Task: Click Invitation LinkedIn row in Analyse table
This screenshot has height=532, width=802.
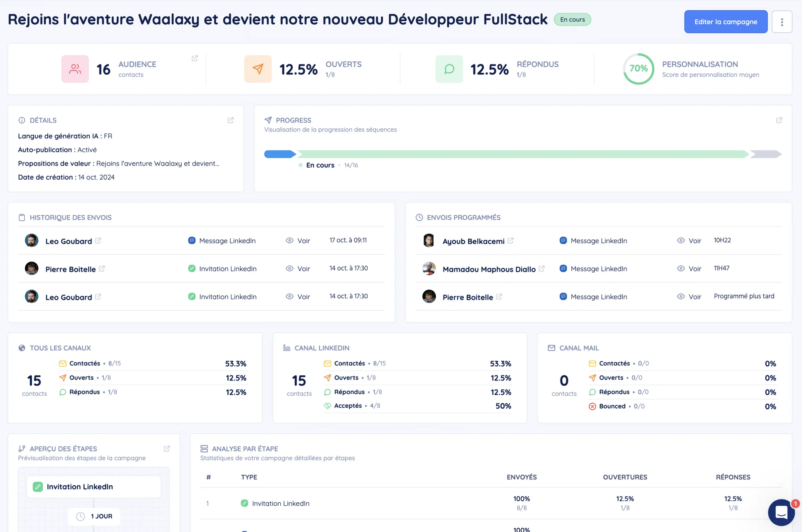Action: point(491,503)
